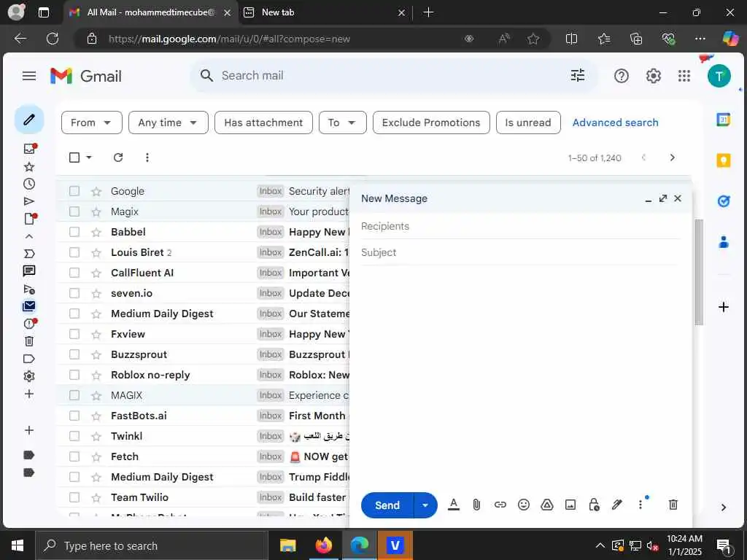This screenshot has height=560, width=747.
Task: Open Google Keep side panel
Action: (723, 160)
